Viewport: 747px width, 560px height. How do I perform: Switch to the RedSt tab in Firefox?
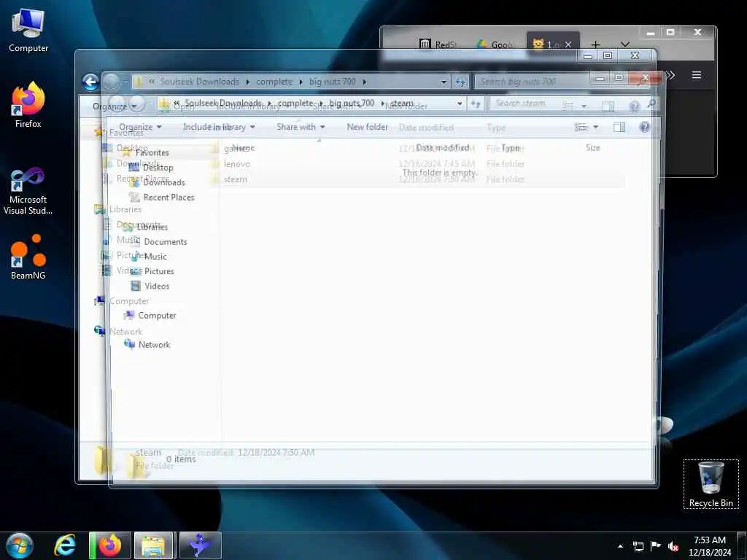click(438, 44)
